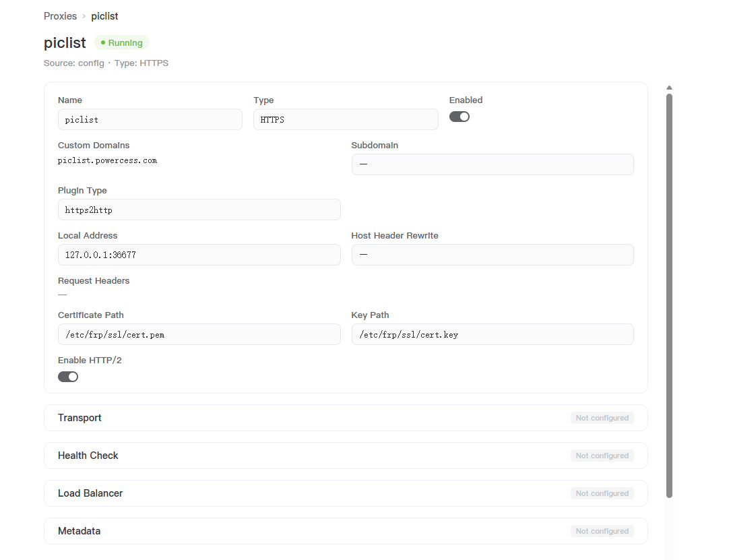Click the Type field showing HTTPS
Image resolution: width=731 pixels, height=560 pixels.
[346, 119]
